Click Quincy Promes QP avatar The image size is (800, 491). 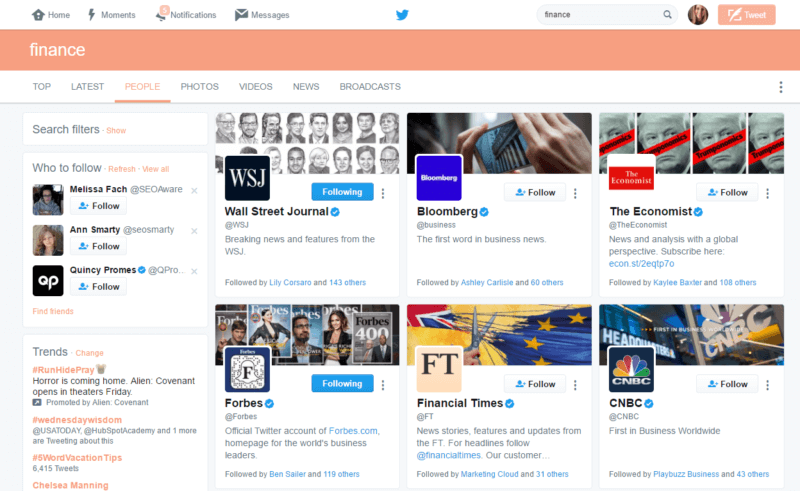coord(48,280)
